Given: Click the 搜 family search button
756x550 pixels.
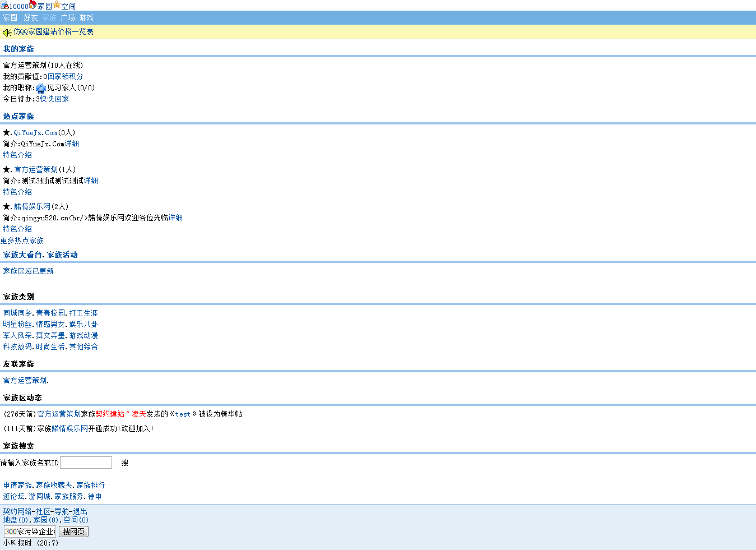Looking at the screenshot, I should coord(124,463).
